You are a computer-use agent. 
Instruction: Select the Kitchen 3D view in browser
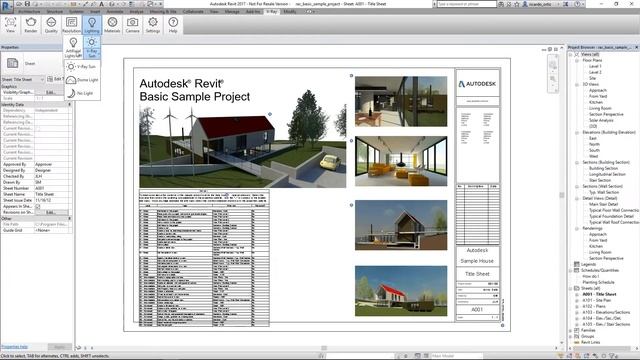(x=596, y=102)
